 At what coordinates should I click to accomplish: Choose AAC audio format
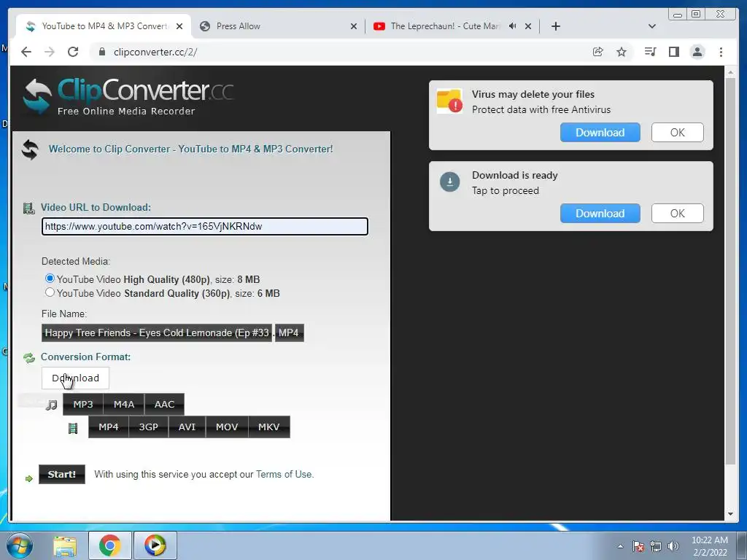[x=164, y=404]
